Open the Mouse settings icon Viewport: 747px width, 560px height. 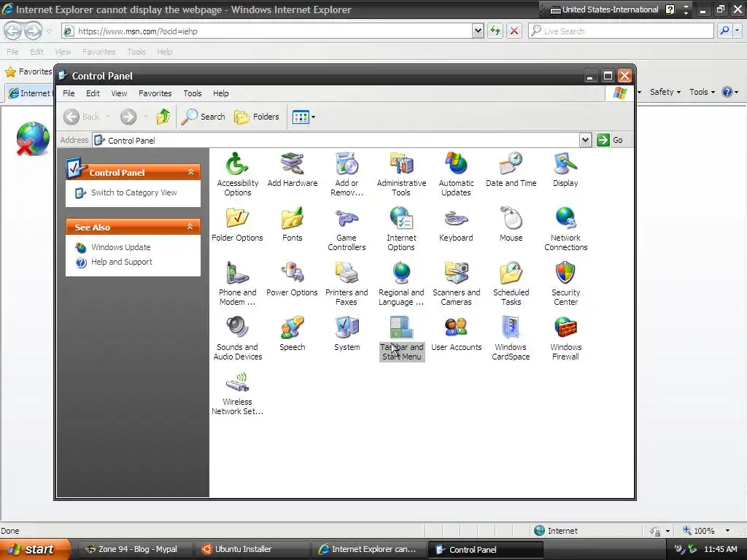511,225
